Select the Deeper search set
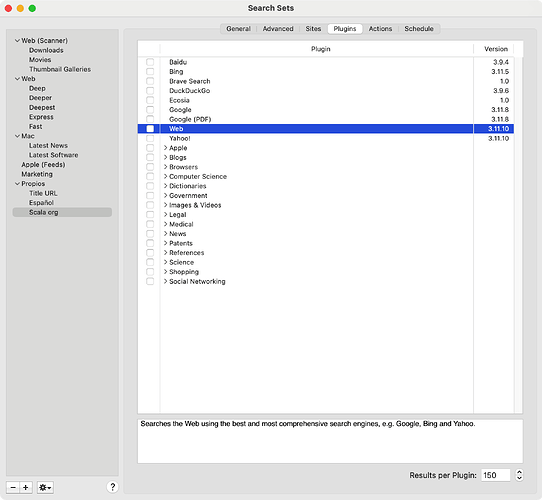The image size is (542, 500). pyautogui.click(x=40, y=98)
